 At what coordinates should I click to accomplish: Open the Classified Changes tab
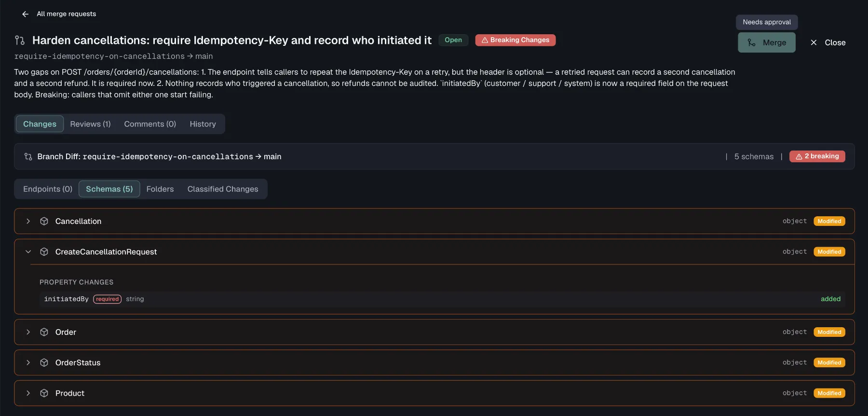click(223, 189)
